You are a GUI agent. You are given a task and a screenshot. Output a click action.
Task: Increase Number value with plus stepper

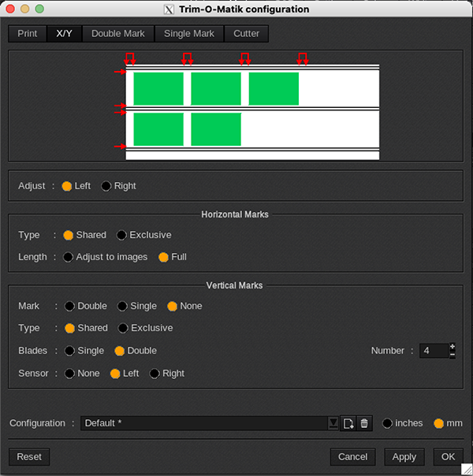point(453,347)
